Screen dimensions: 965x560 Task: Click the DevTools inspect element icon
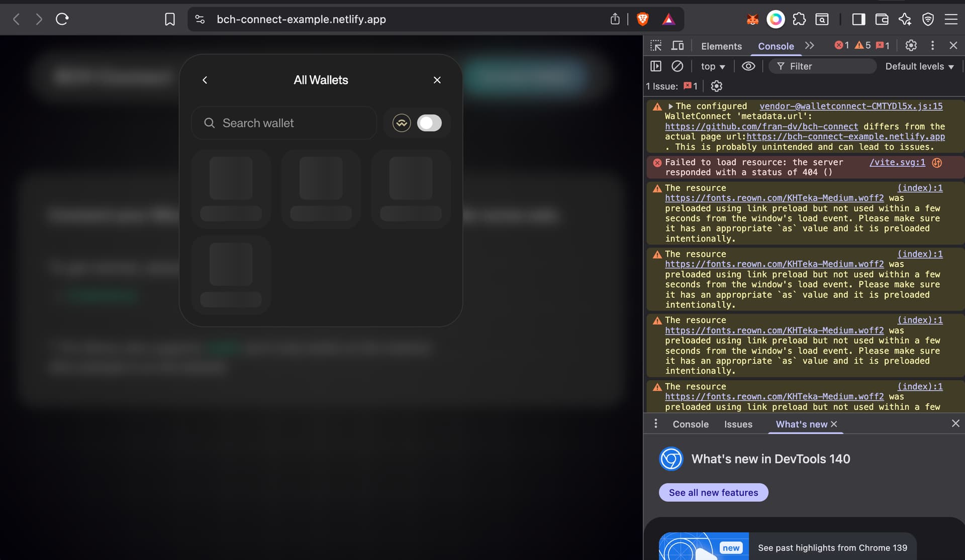tap(655, 46)
